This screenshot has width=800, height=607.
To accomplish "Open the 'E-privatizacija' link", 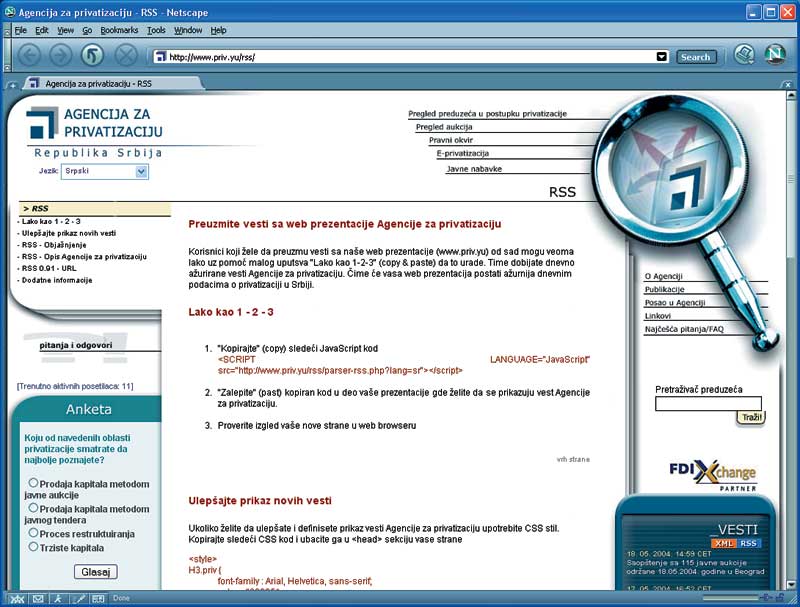I will click(x=462, y=154).
